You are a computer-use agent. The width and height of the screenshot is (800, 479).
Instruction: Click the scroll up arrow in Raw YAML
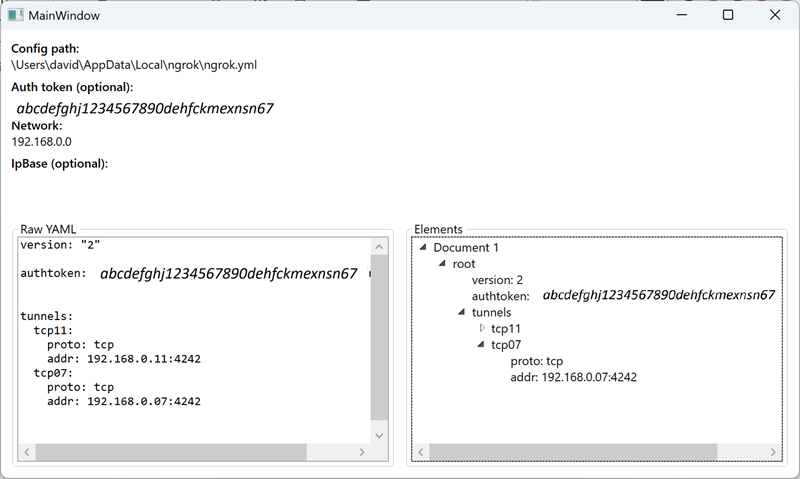[x=378, y=247]
